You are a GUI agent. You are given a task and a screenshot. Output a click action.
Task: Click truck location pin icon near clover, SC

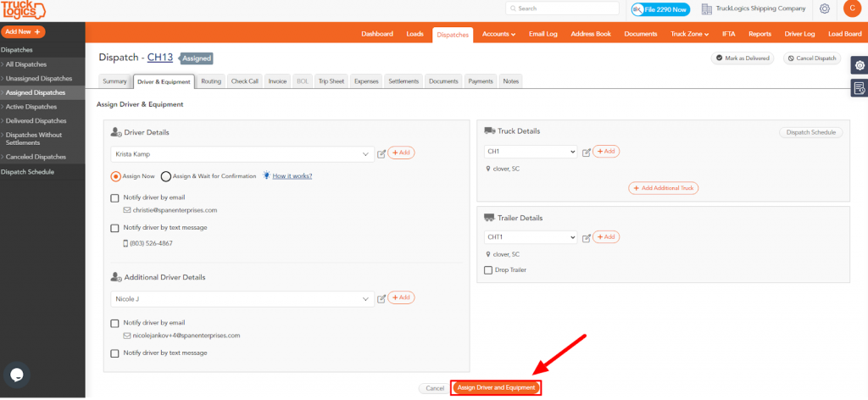pos(488,169)
